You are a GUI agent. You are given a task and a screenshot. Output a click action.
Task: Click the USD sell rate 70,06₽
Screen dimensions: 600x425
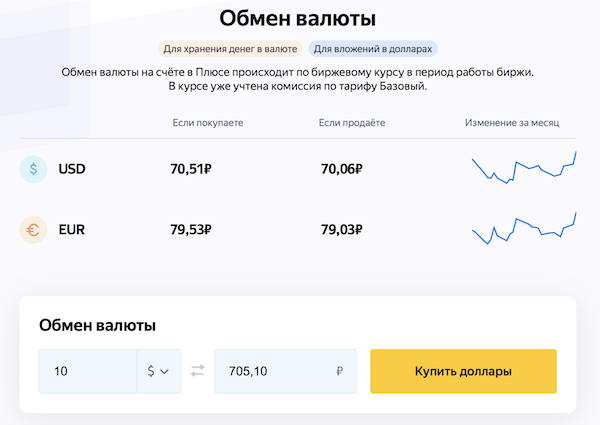pyautogui.click(x=341, y=169)
